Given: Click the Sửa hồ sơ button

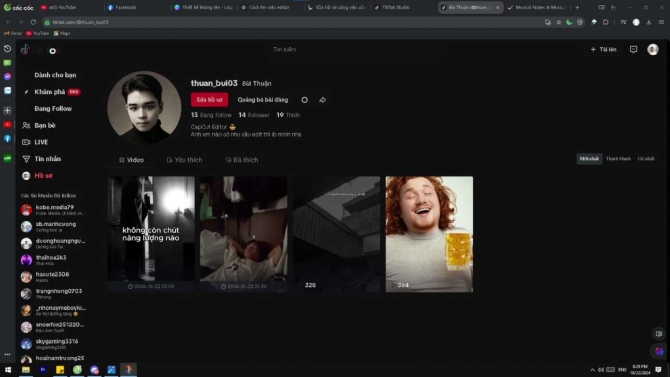Looking at the screenshot, I should click(209, 100).
